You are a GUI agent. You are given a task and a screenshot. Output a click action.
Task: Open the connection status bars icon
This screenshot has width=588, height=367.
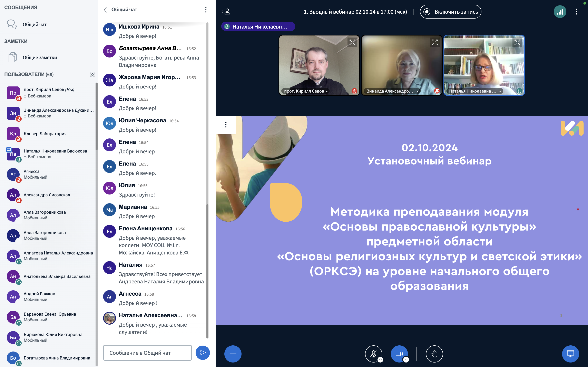point(560,12)
